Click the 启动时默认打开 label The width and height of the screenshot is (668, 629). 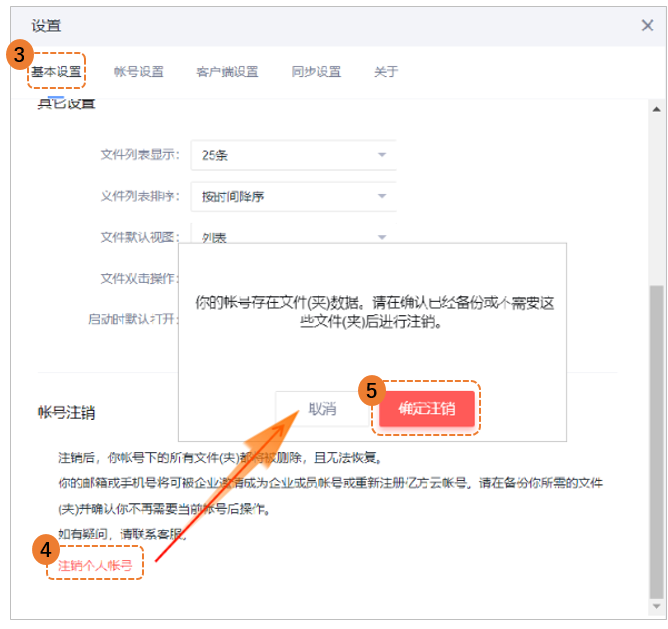click(133, 319)
